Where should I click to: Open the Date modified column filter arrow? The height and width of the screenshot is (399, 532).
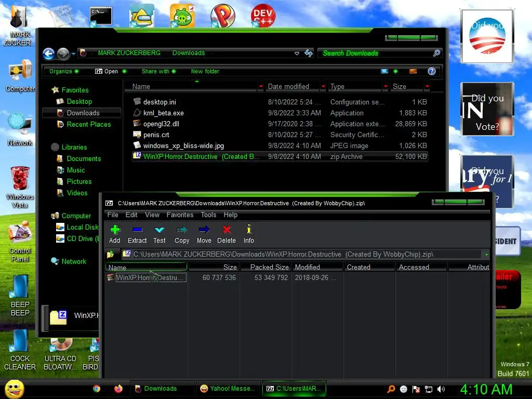click(323, 87)
